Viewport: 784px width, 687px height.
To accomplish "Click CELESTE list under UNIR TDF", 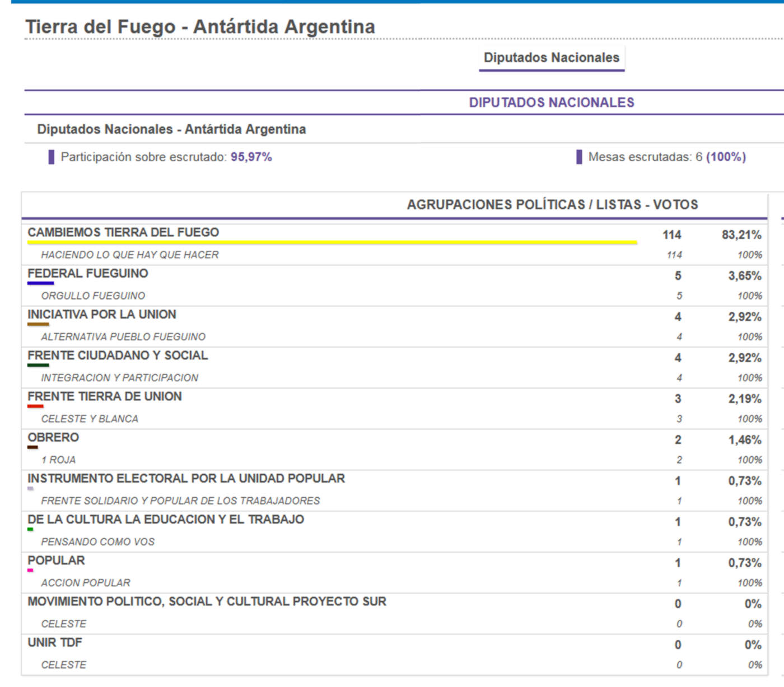I will [64, 665].
